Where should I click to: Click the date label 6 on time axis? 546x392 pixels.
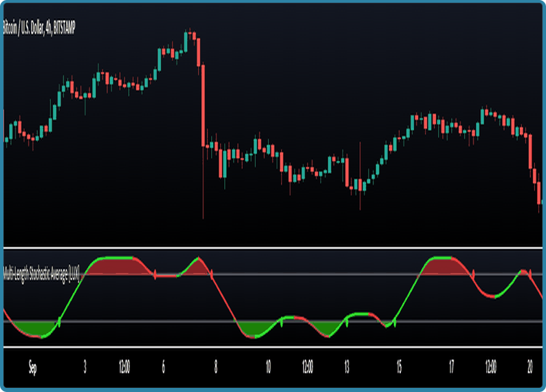pyautogui.click(x=164, y=367)
